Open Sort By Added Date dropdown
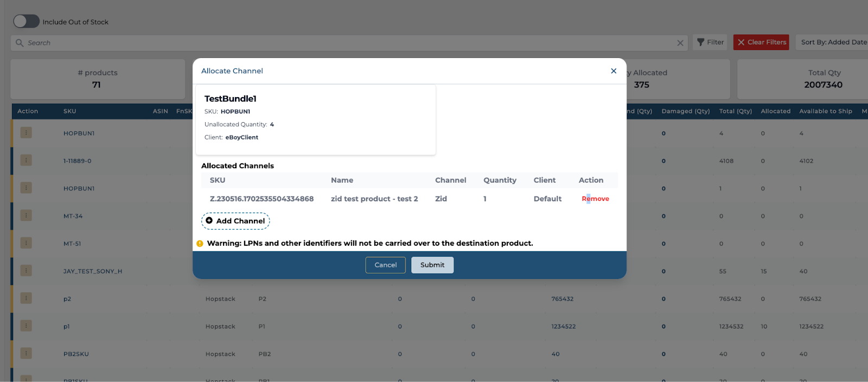 [x=833, y=42]
